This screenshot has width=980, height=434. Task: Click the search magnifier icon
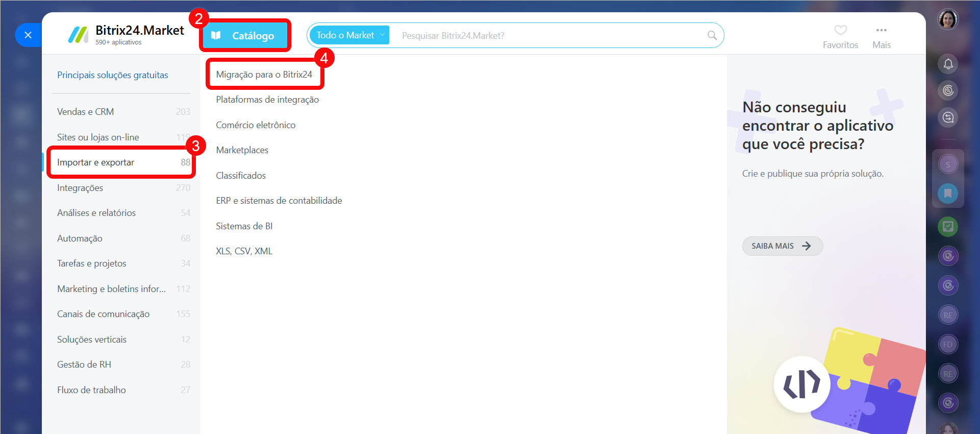click(x=712, y=35)
